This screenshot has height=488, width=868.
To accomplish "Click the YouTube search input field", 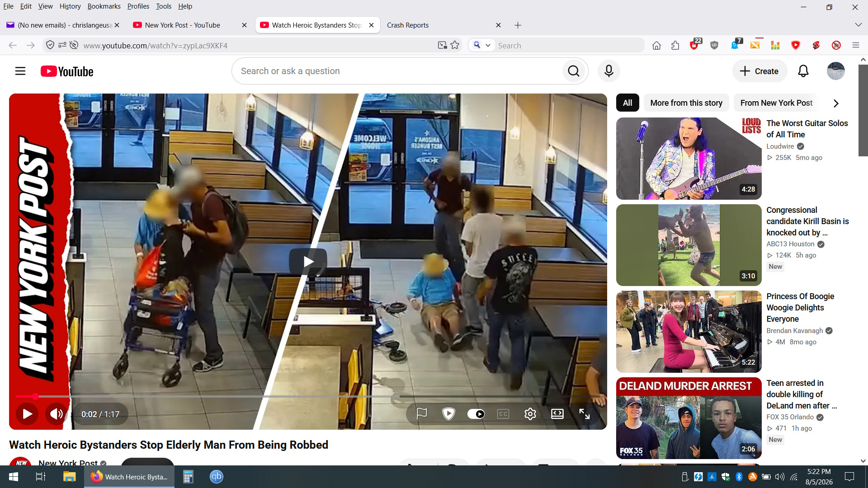I will pyautogui.click(x=398, y=71).
